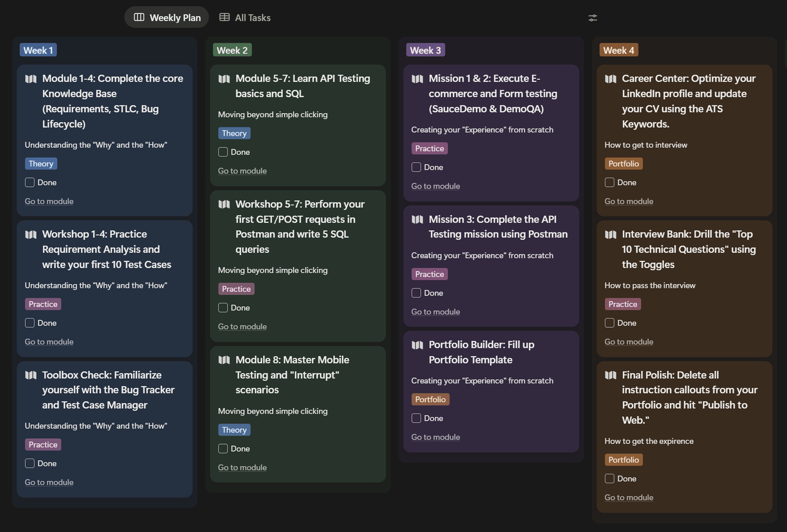
Task: Toggle Done for Mission 1 & 2 card
Action: (x=416, y=167)
